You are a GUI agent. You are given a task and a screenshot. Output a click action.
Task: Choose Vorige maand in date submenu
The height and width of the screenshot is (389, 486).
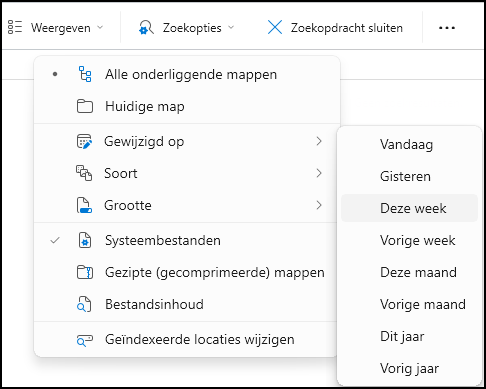[x=409, y=304]
